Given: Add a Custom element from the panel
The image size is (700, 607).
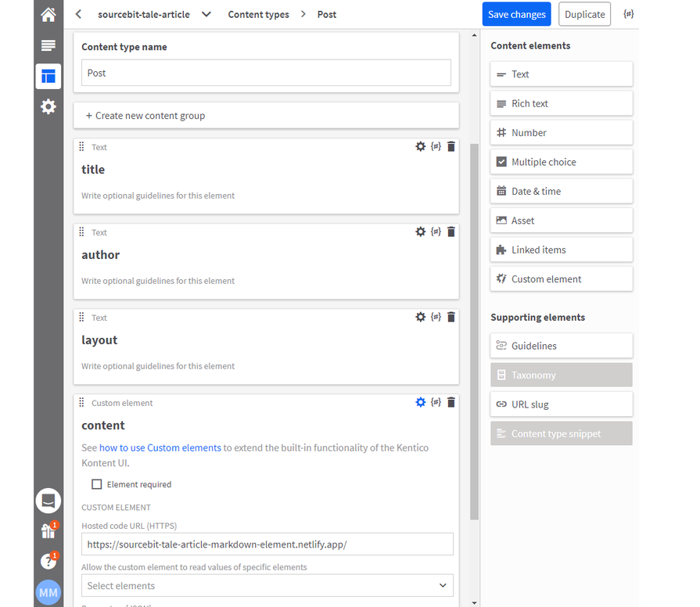Looking at the screenshot, I should tap(561, 279).
